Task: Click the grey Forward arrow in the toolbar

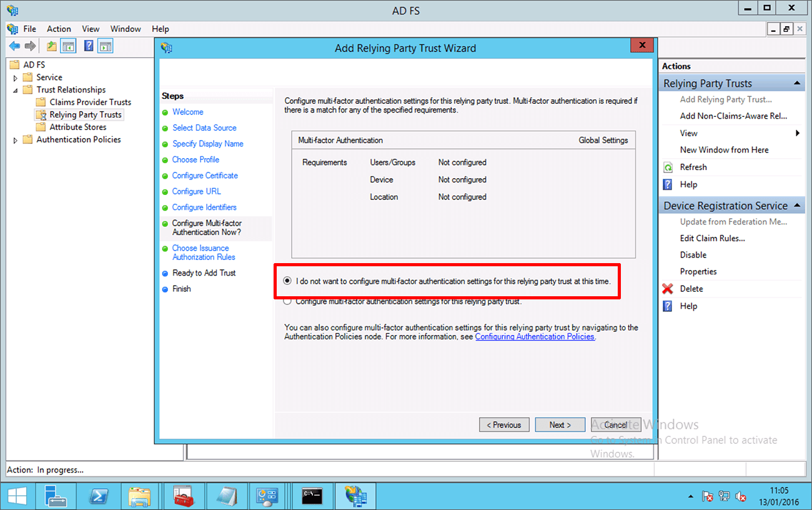Action: 30,46
